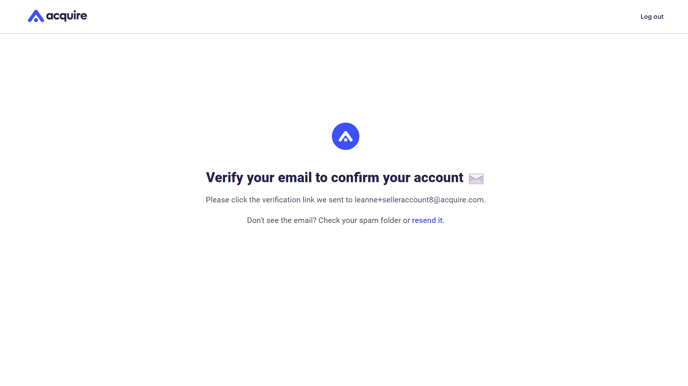This screenshot has width=688, height=386.
Task: Click the word 'Please' starting the paragraph
Action: (217, 200)
